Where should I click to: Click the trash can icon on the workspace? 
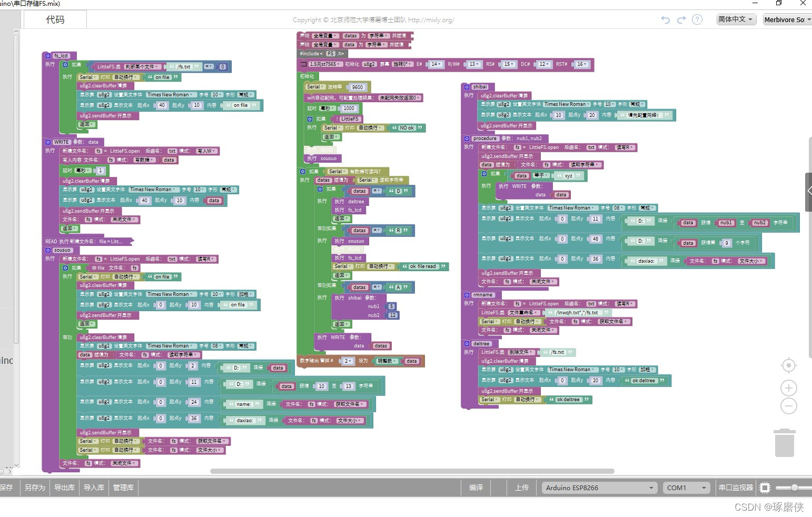coord(785,442)
